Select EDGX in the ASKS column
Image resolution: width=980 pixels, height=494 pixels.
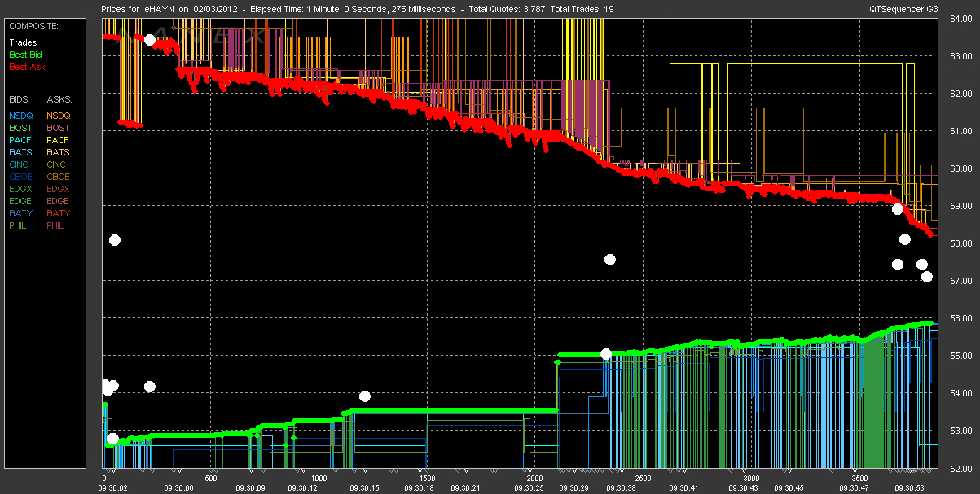(x=59, y=189)
